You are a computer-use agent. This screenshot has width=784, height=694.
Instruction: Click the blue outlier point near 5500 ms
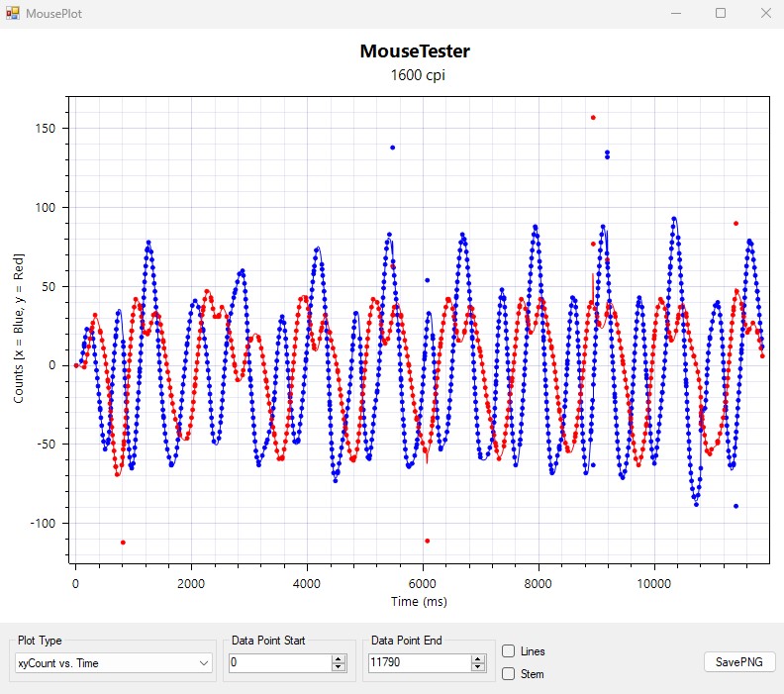coord(392,148)
